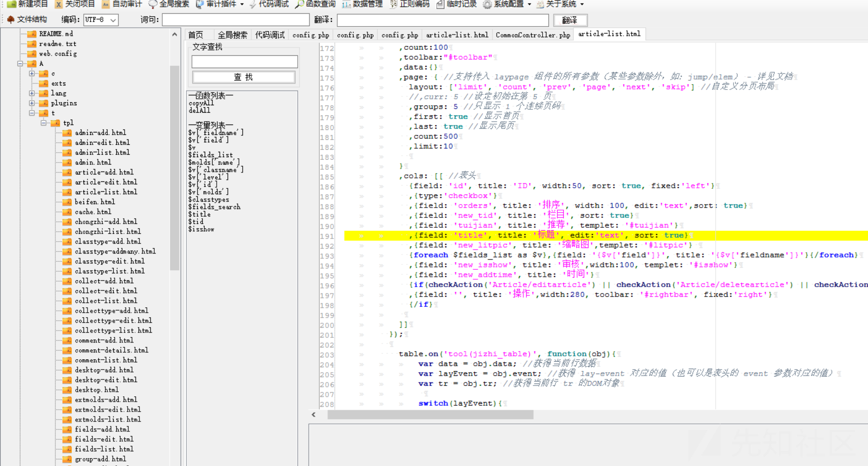Open the 代码调试 tool icon in the toolbar
This screenshot has width=868, height=466.
[x=253, y=4]
